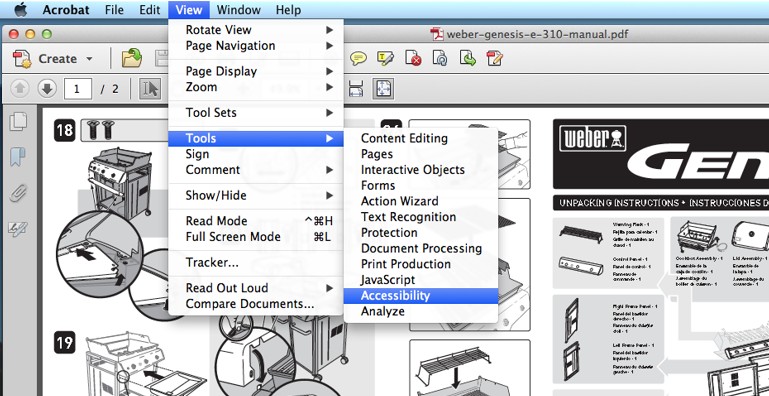Click the page icon with green arrow
This screenshot has height=396, width=769.
click(467, 58)
